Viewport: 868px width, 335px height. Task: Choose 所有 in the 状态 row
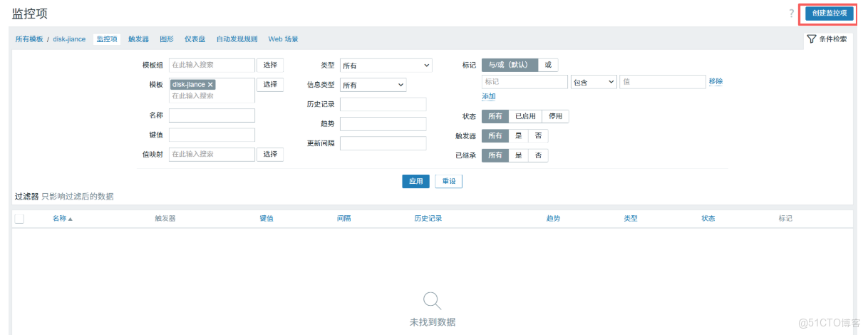[x=495, y=116]
